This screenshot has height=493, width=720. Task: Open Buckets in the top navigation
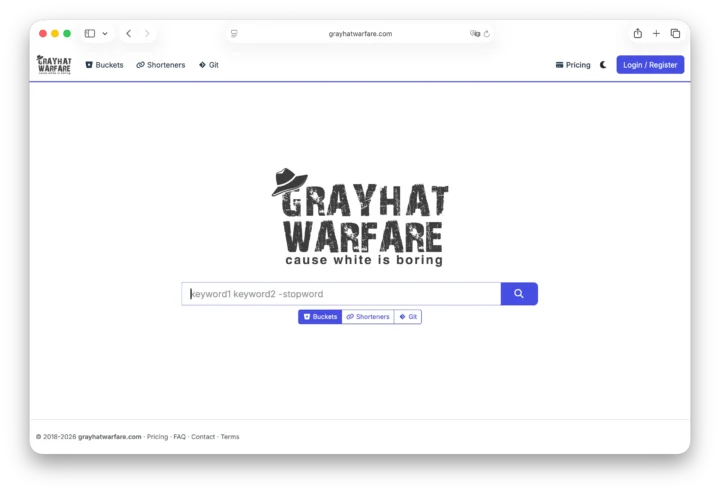pyautogui.click(x=104, y=65)
